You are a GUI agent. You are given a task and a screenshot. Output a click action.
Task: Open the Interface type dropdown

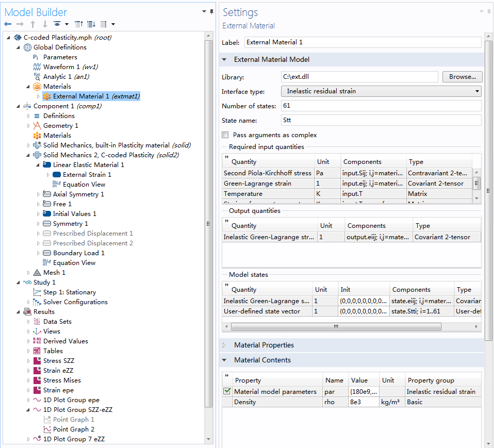(x=381, y=91)
